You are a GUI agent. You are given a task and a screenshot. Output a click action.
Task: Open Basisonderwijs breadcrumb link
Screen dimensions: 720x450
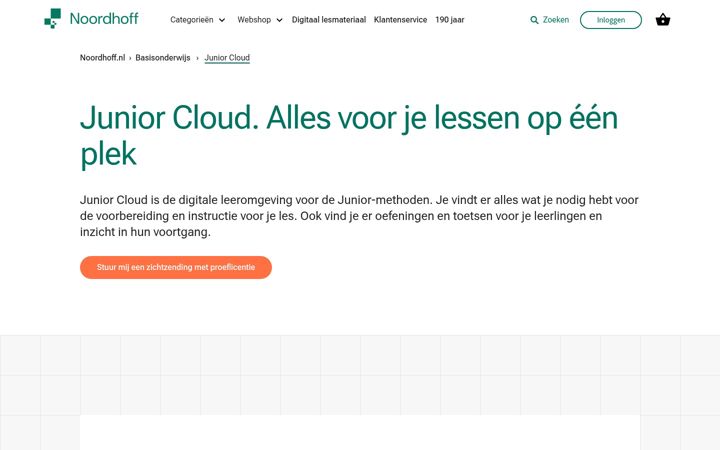pyautogui.click(x=163, y=57)
